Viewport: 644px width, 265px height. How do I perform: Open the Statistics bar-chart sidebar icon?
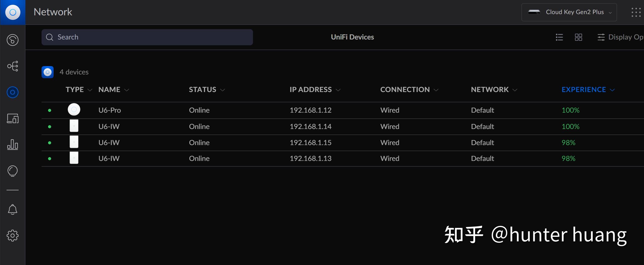(12, 145)
